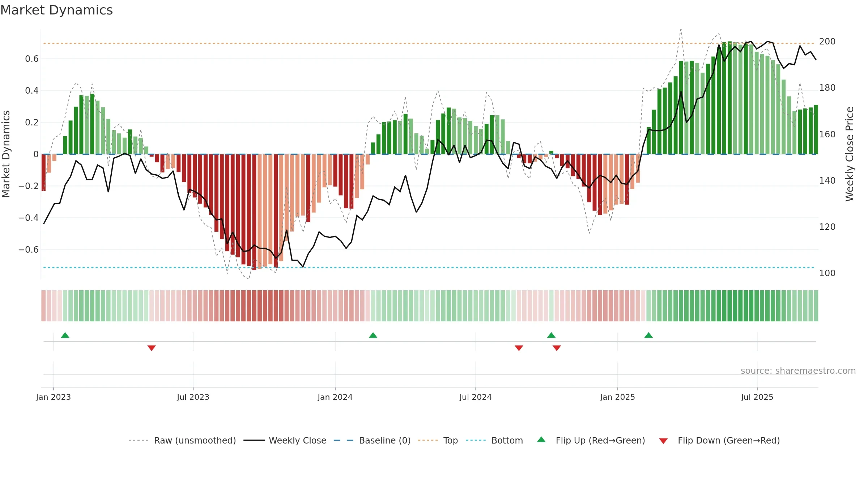Click the source: sharemaestro.com text
Screen dimensions: 868x488
(x=798, y=371)
